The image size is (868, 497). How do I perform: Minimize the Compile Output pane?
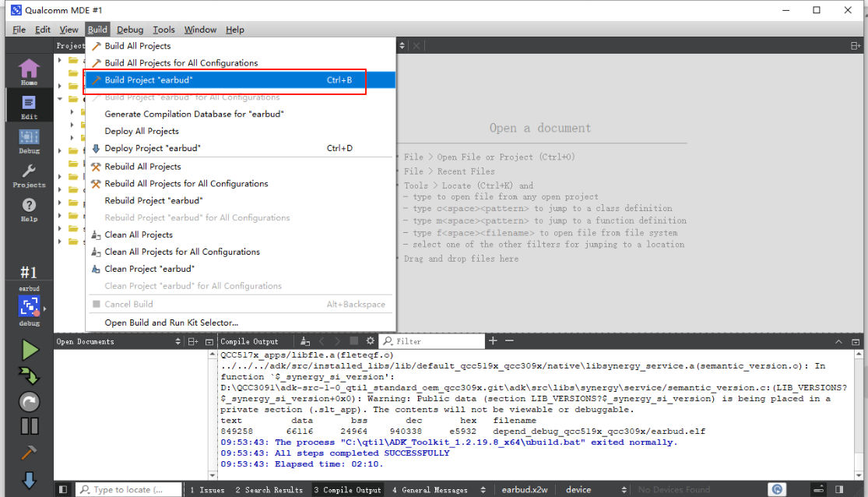click(856, 342)
